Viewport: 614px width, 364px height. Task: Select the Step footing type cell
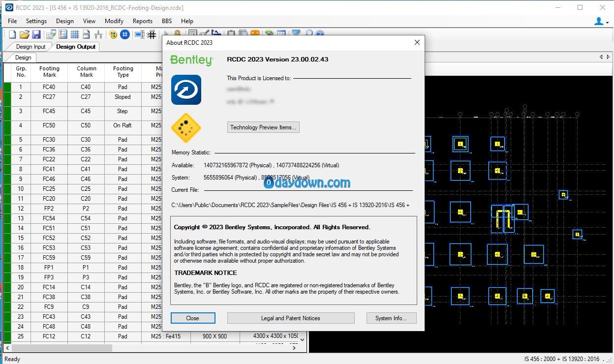point(123,111)
